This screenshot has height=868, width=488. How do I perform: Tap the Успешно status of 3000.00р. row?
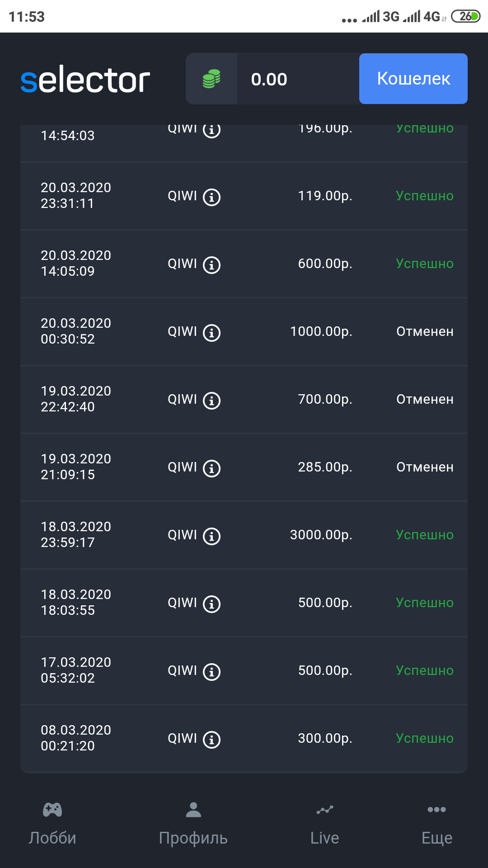(x=425, y=535)
